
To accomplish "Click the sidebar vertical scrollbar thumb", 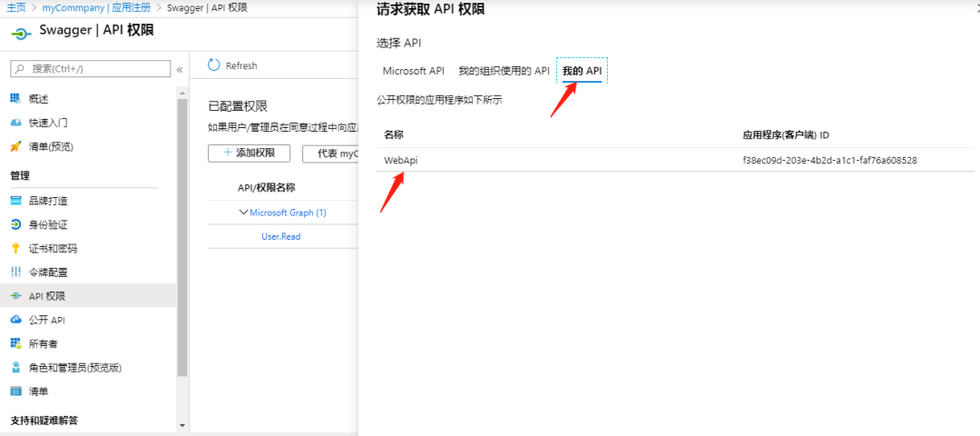I will 182,238.
